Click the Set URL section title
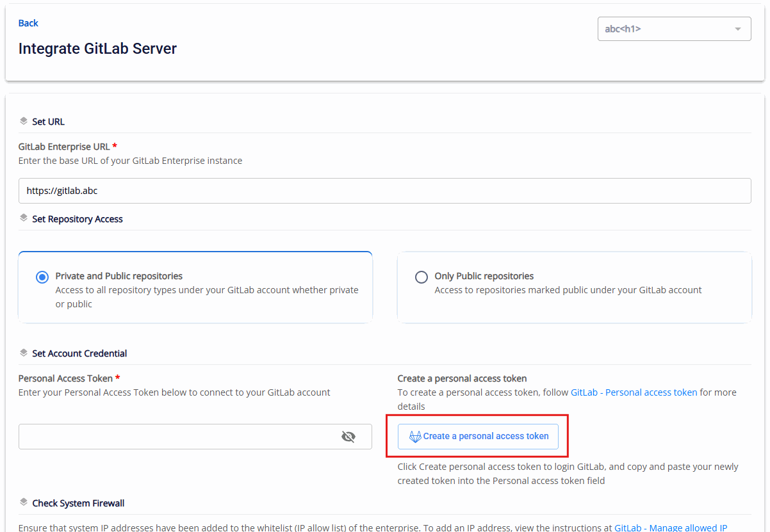Image resolution: width=770 pixels, height=532 pixels. pyautogui.click(x=48, y=122)
